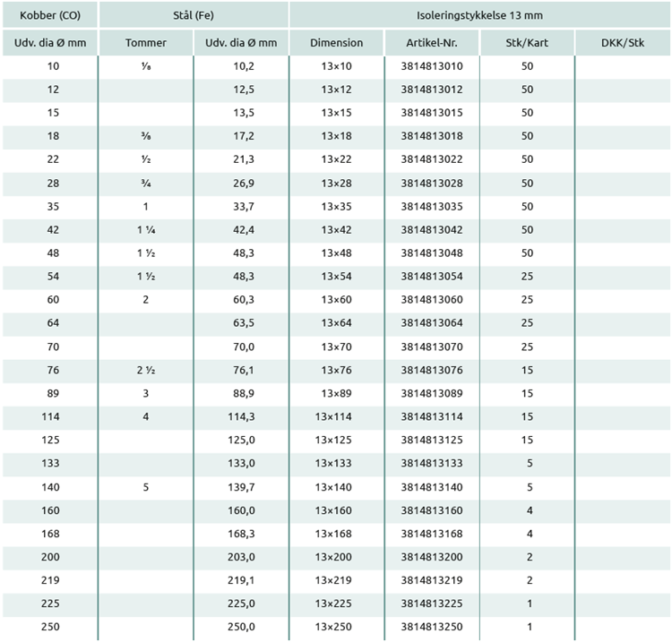Select article number 3814813089
Image resolution: width=672 pixels, height=642 pixels.
pos(432,394)
